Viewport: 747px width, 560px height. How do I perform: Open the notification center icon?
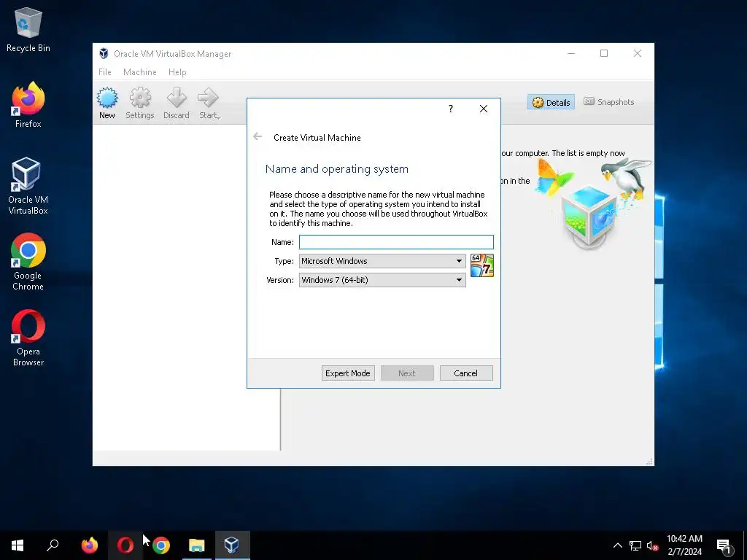(x=724, y=545)
